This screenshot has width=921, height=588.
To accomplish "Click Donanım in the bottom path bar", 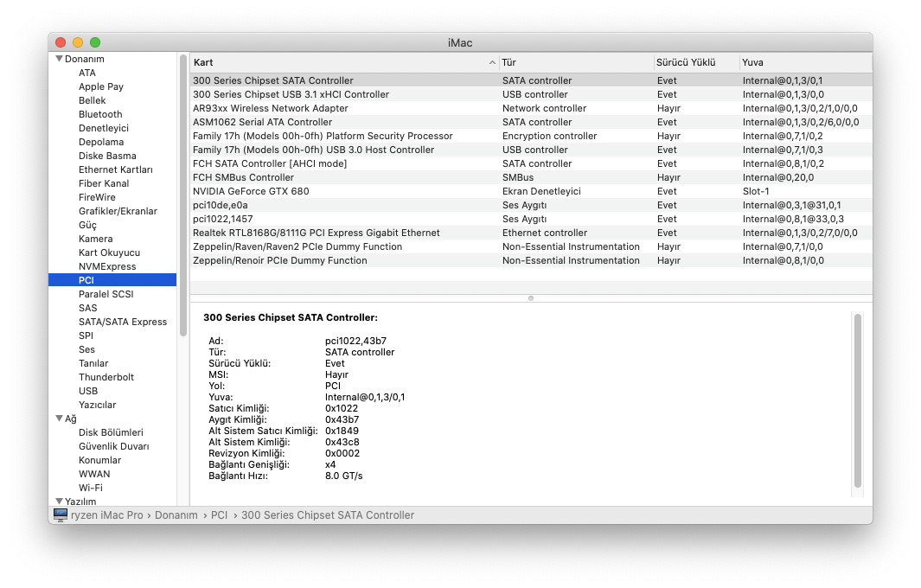I will click(x=176, y=514).
